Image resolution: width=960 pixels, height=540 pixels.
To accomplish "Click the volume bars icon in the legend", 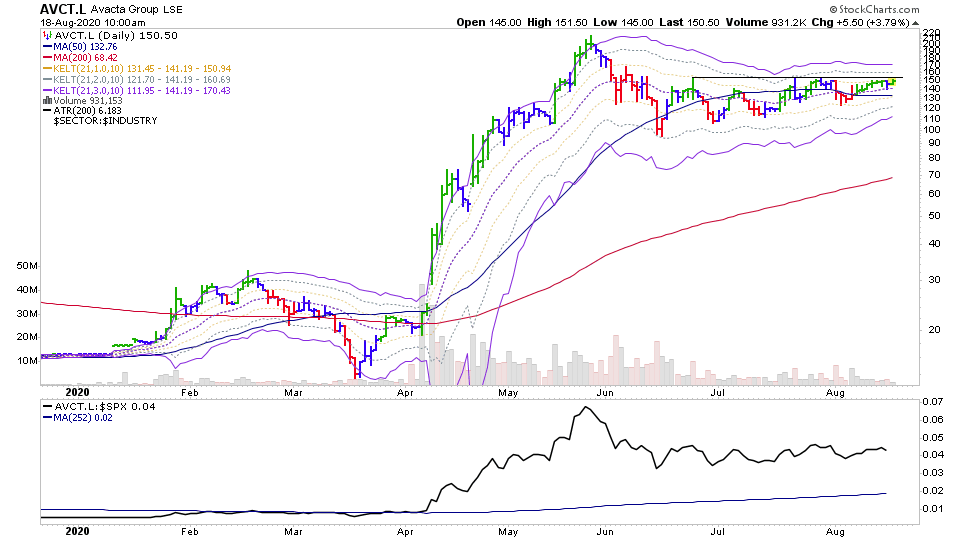I will (47, 100).
